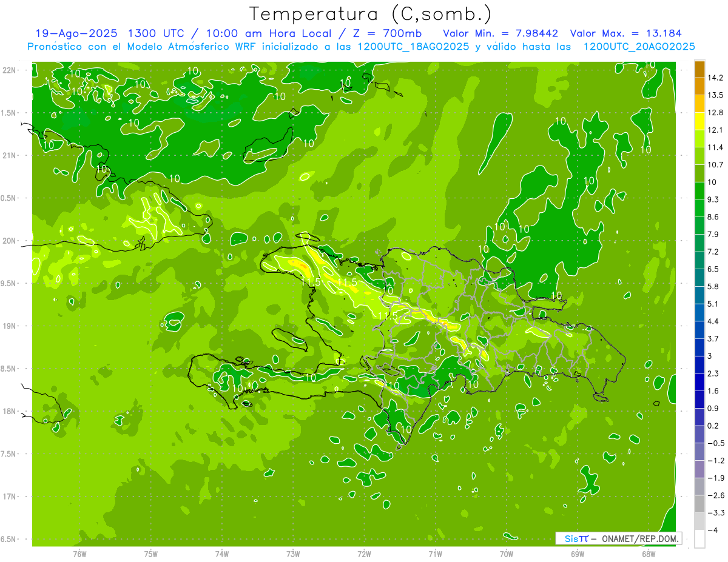Pick the orange swatch between 13.5 and 14.2
728x562 pixels.
(699, 87)
